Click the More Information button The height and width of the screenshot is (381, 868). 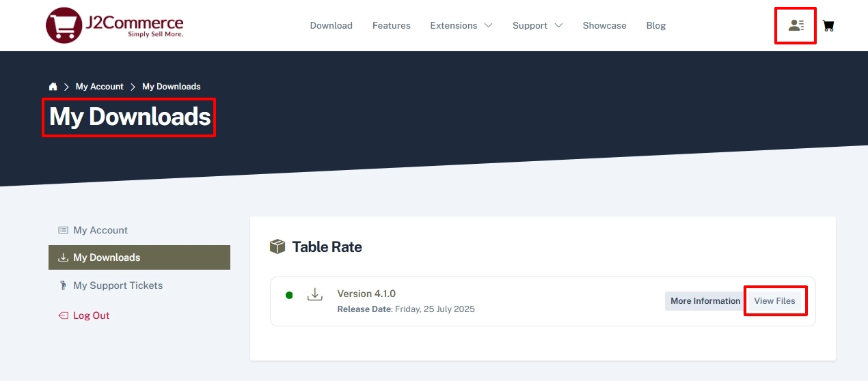tap(705, 301)
